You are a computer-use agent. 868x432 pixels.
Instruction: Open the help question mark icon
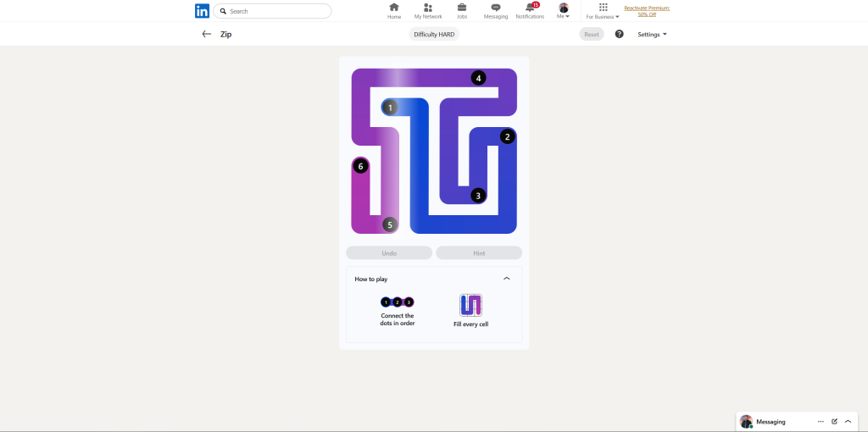click(620, 34)
